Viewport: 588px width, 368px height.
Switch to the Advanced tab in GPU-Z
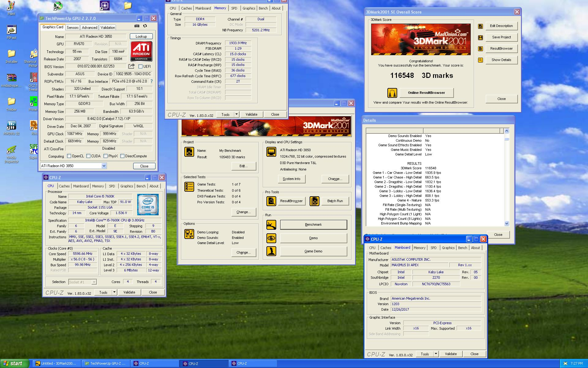89,28
